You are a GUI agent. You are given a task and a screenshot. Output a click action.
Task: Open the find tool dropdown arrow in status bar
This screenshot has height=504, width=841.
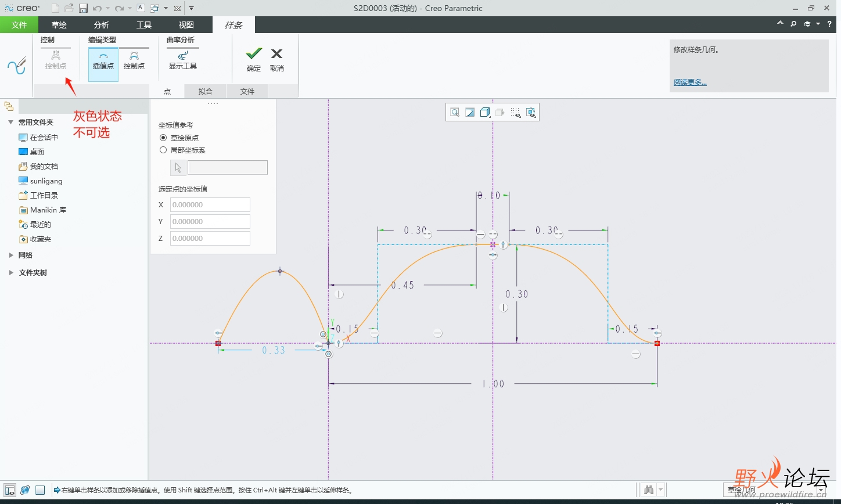[661, 490]
